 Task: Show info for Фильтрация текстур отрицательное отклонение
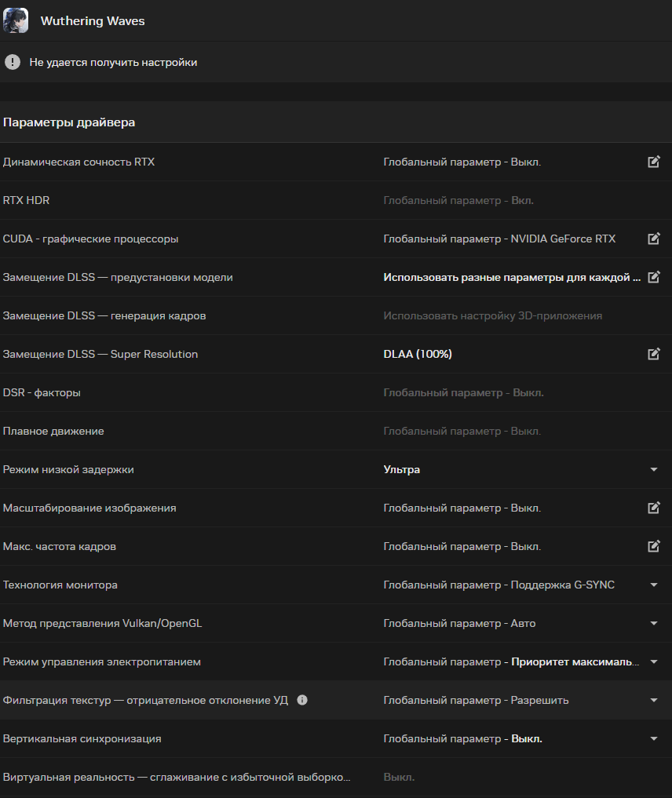click(x=302, y=700)
